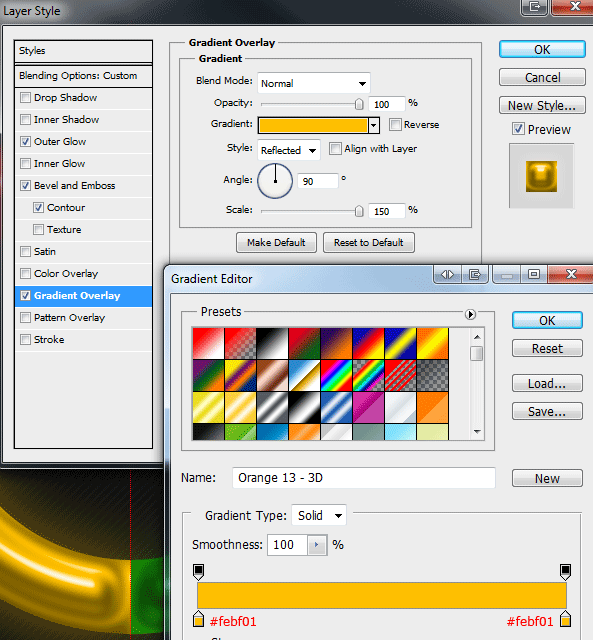Viewport: 593px width, 640px height.
Task: Click the angle dial in Gradient Overlay
Action: coord(275,181)
